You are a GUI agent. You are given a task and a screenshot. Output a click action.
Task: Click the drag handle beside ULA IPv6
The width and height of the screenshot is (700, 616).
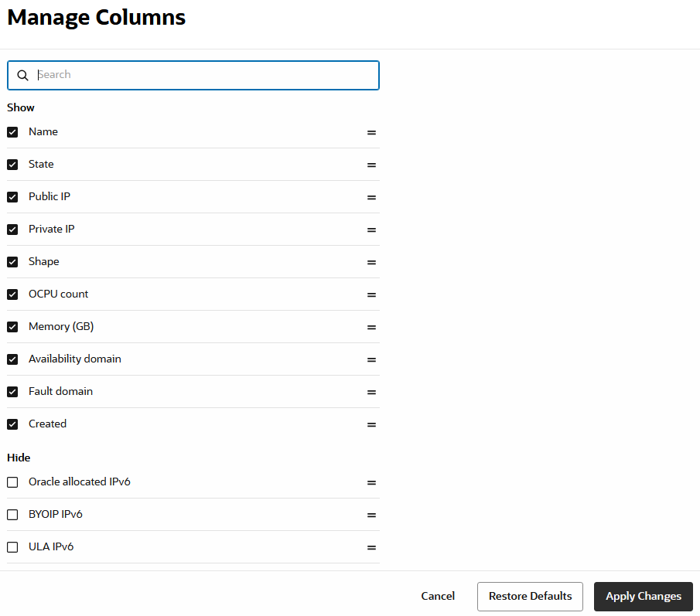[371, 547]
